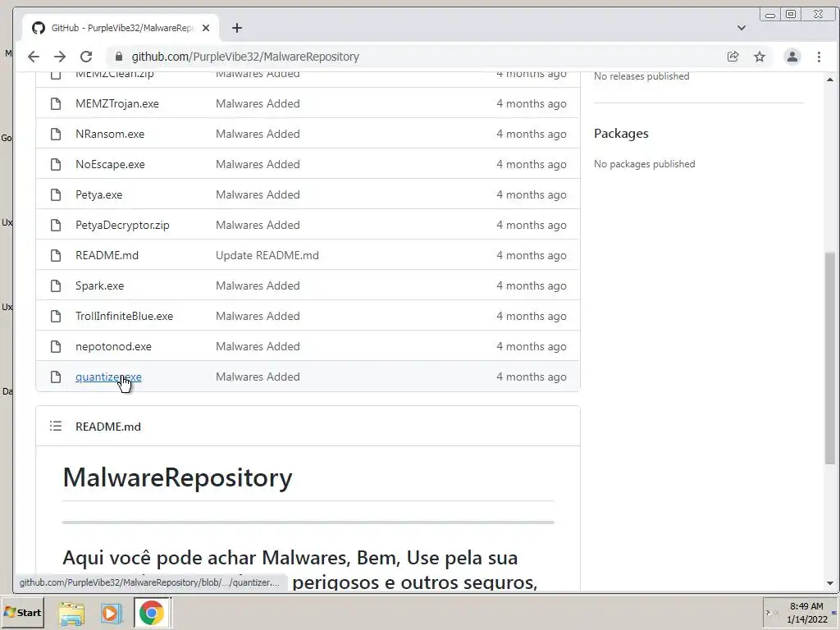Click No releases published text
840x630 pixels.
[641, 76]
